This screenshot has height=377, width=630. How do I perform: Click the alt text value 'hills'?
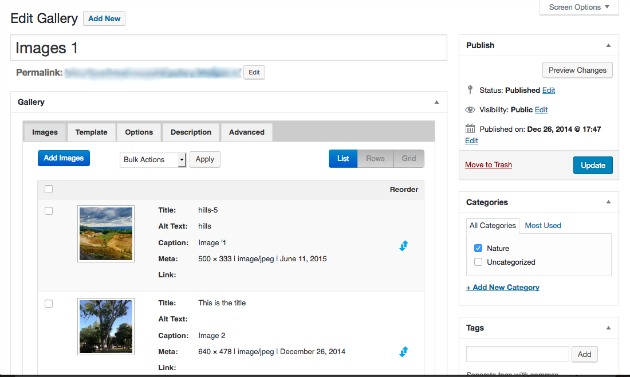(205, 226)
